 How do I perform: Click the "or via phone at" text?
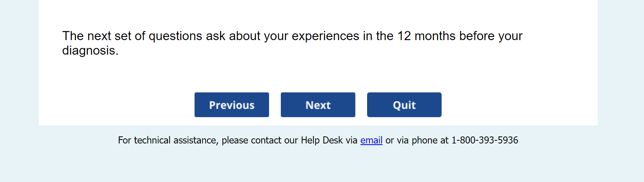(417, 140)
